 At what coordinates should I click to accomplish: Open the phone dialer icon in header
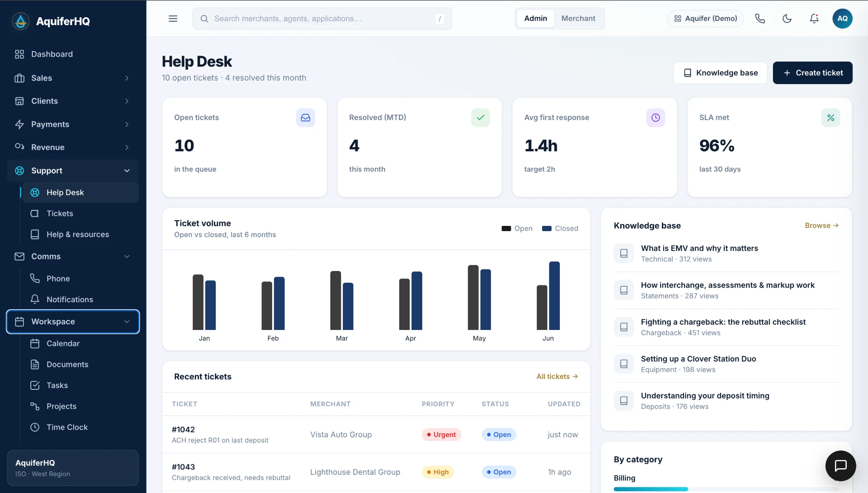[759, 19]
